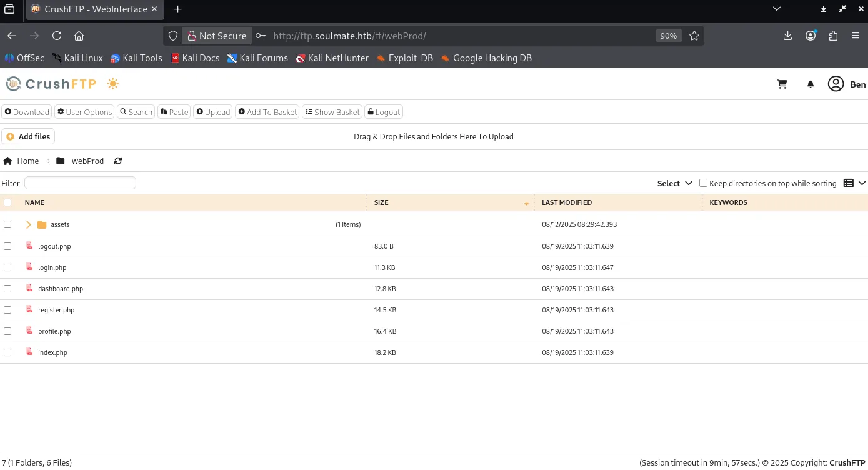The height and width of the screenshot is (470, 868).
Task: Open Firefox hamburger application menu
Action: click(856, 36)
